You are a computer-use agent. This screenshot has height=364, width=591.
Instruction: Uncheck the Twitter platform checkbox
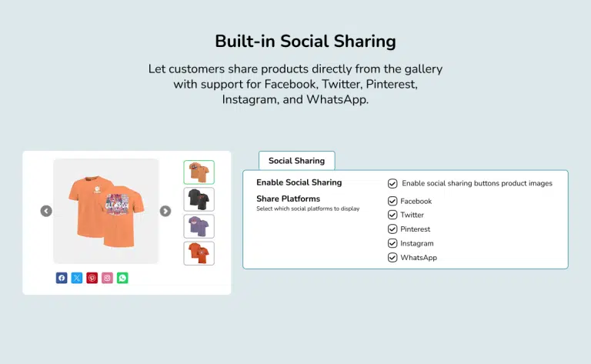(392, 215)
